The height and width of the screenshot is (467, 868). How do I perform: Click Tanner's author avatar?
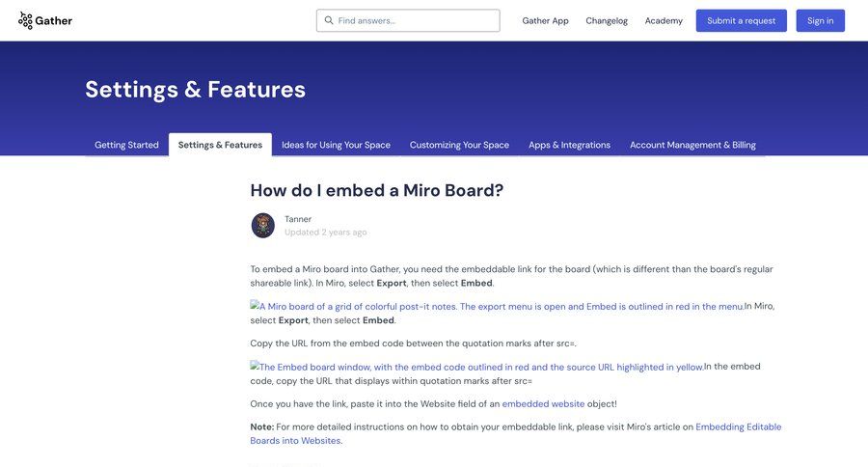pos(263,226)
